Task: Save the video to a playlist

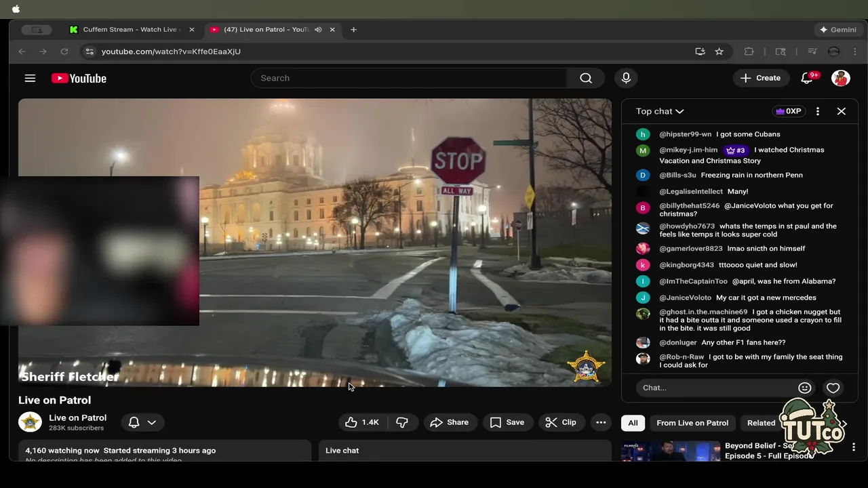Action: click(507, 422)
